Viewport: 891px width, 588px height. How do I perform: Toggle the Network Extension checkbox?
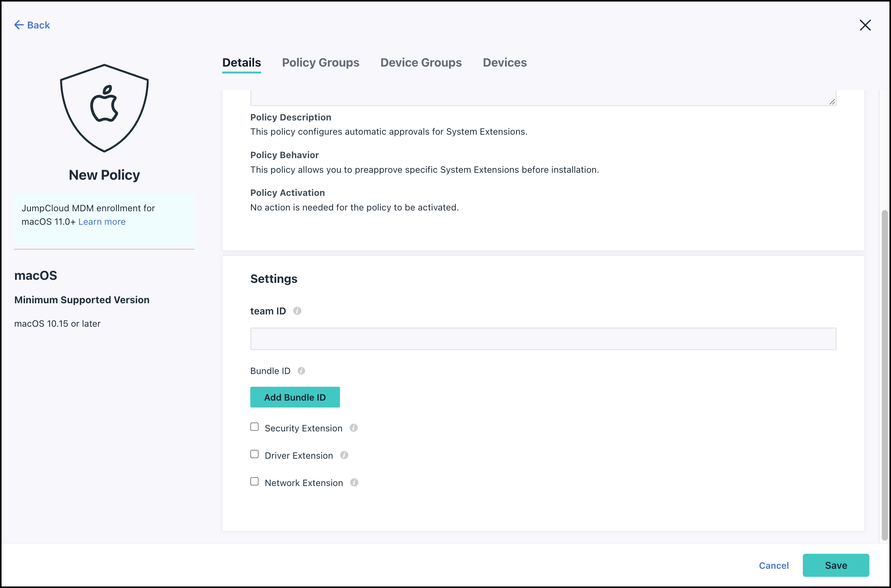(x=255, y=482)
